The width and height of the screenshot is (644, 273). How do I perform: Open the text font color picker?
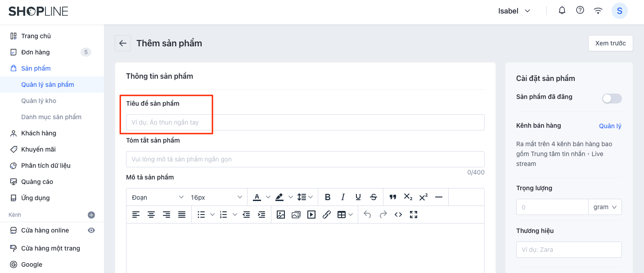[x=257, y=197]
